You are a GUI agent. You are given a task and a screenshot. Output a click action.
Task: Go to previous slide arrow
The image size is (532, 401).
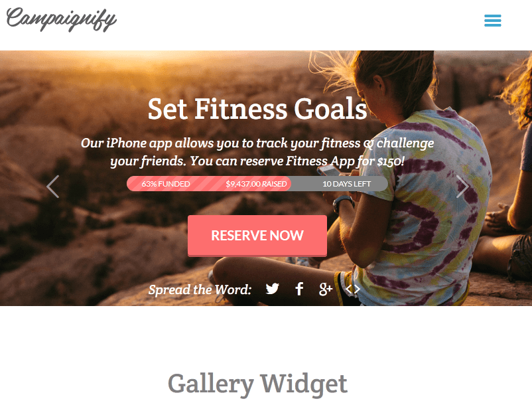pos(53,187)
